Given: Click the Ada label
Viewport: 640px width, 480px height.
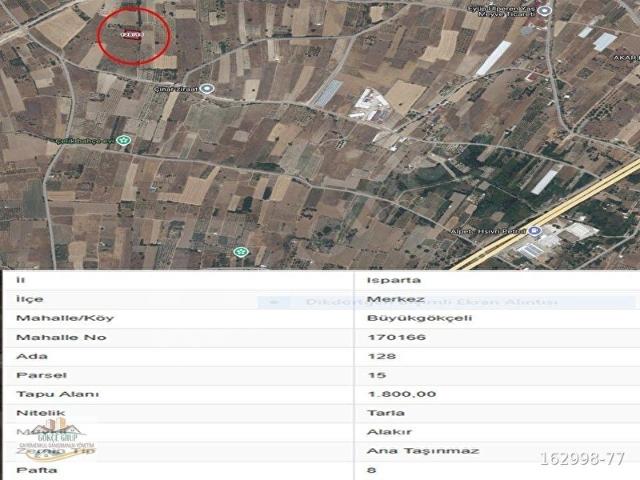Looking at the screenshot, I should (32, 356).
